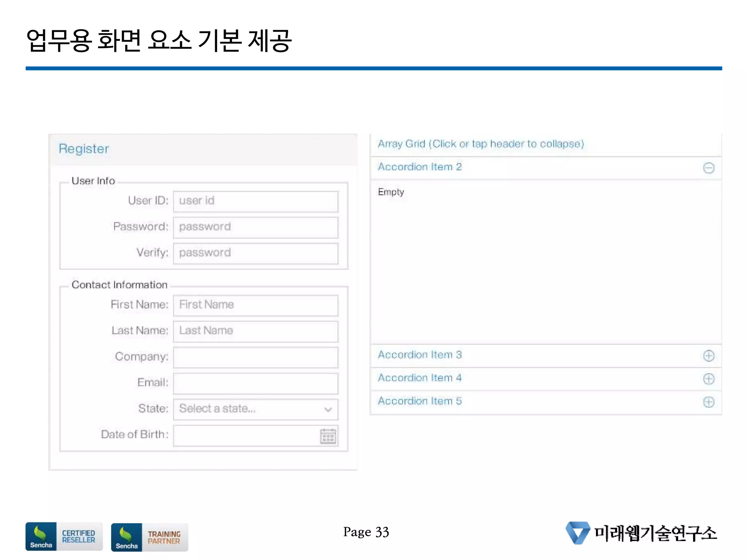This screenshot has height=560, width=747.
Task: Expand Accordion Item 3 with plus icon
Action: pos(709,355)
